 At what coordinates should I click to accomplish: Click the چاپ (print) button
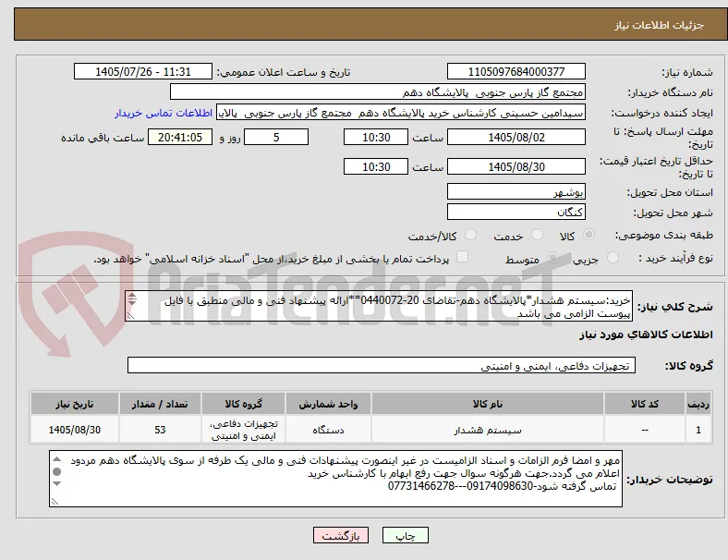(x=405, y=535)
